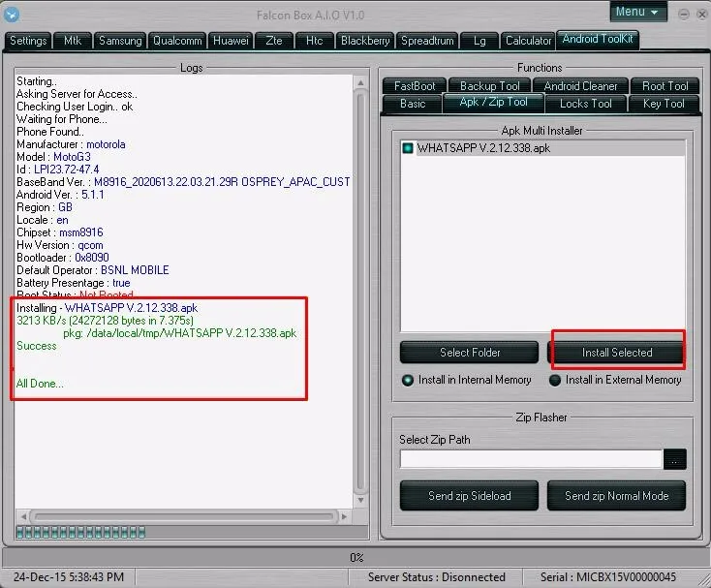Image resolution: width=711 pixels, height=588 pixels.
Task: Click the logs scroll down arrow
Action: [360, 500]
